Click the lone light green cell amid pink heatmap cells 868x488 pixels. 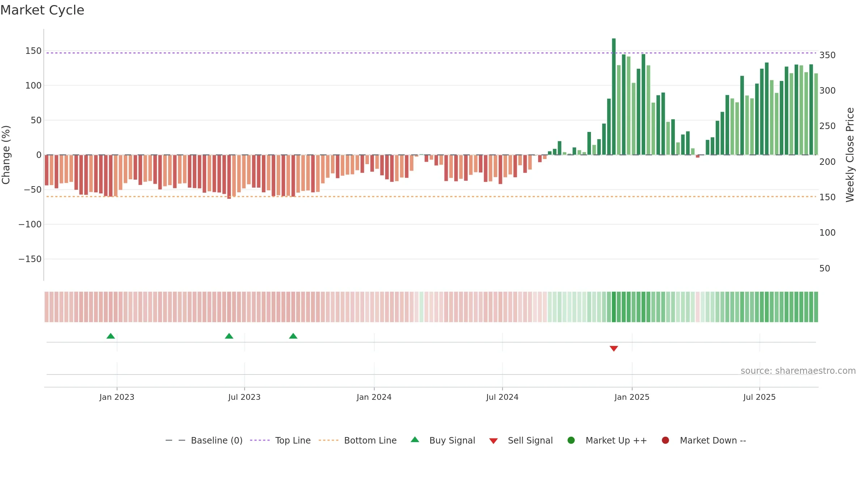click(421, 307)
